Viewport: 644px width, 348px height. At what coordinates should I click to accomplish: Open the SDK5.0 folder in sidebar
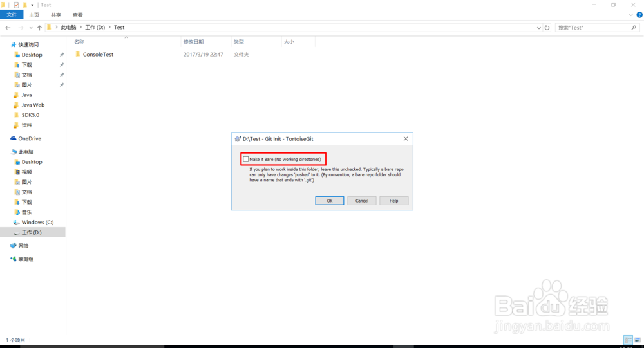coord(30,115)
